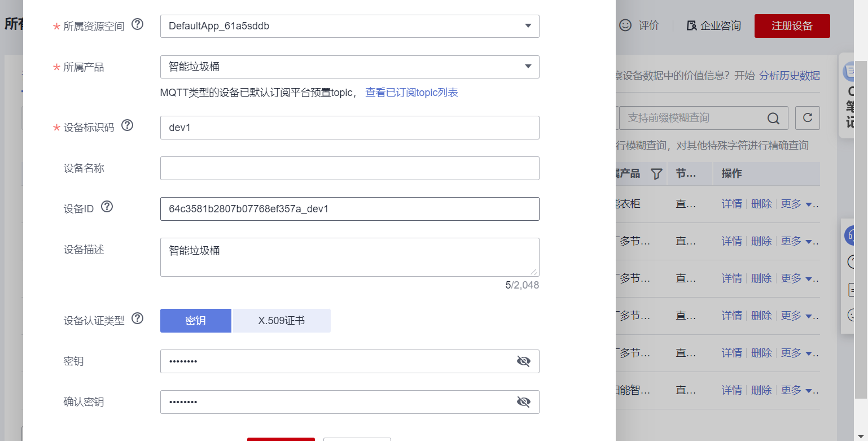Expand the 所属资源空间 dropdown

(528, 26)
